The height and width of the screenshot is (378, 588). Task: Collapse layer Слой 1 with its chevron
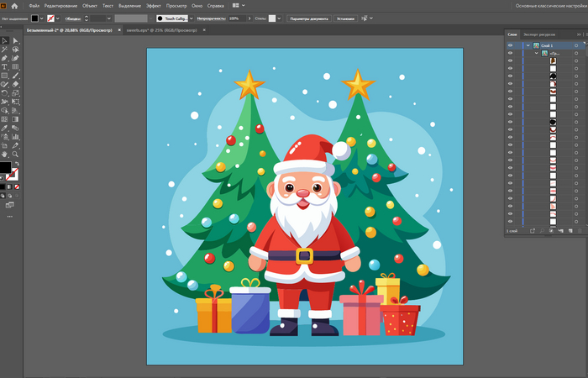click(x=528, y=45)
